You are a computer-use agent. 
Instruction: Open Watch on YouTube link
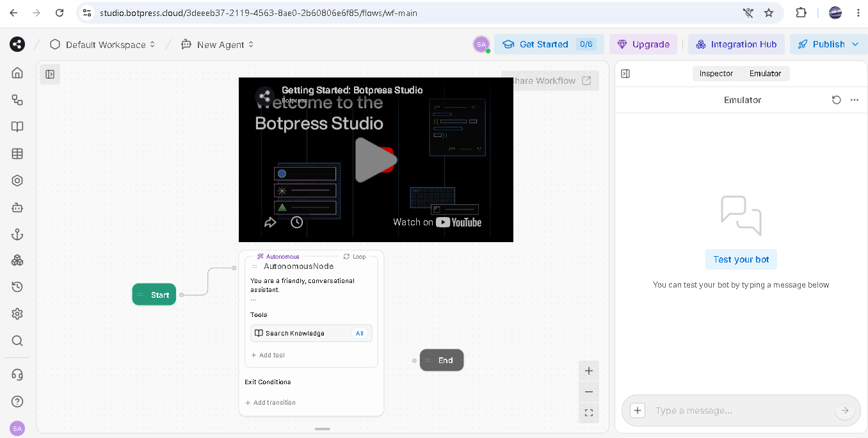pos(437,222)
